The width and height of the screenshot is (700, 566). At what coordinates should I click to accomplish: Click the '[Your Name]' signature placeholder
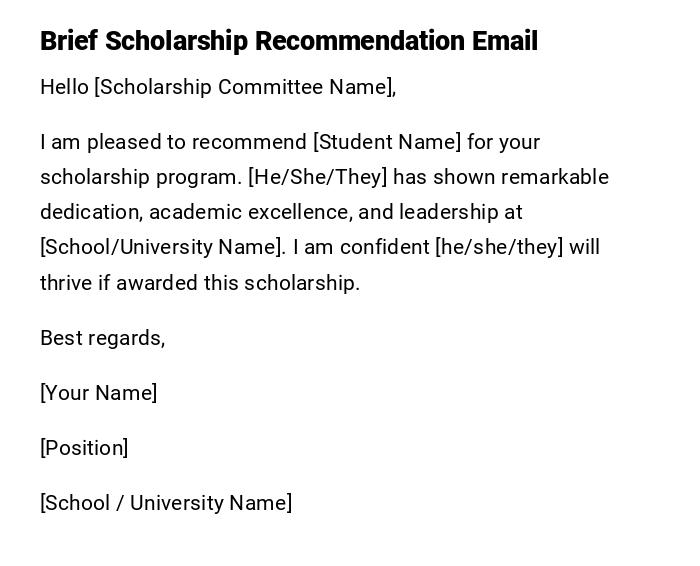tap(98, 393)
